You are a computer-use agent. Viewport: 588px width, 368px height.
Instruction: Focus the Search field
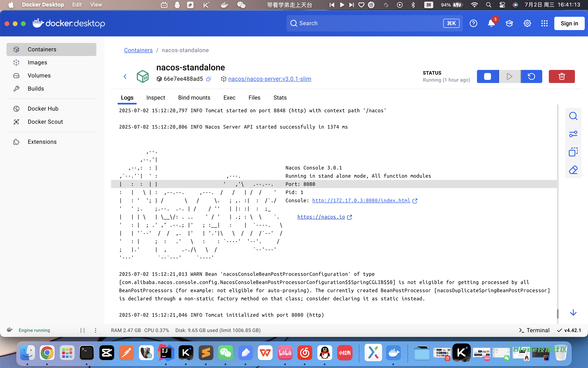coord(374,23)
